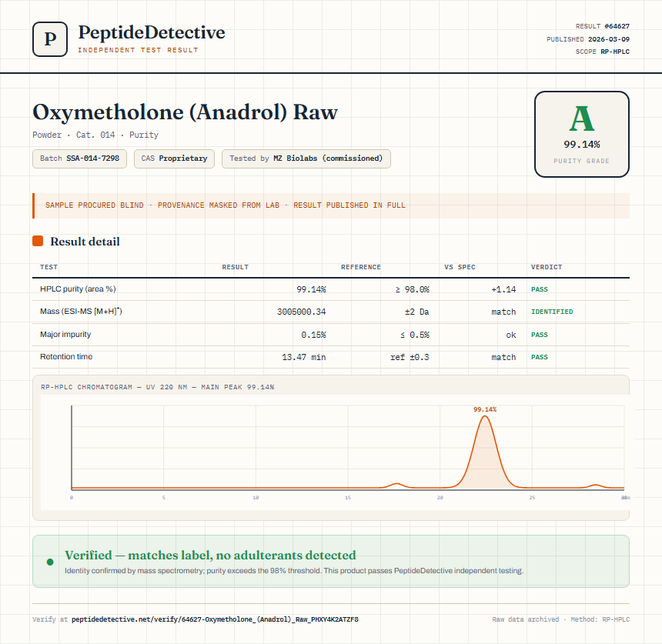
Task: Click the RESULT column header
Action: pyautogui.click(x=235, y=267)
